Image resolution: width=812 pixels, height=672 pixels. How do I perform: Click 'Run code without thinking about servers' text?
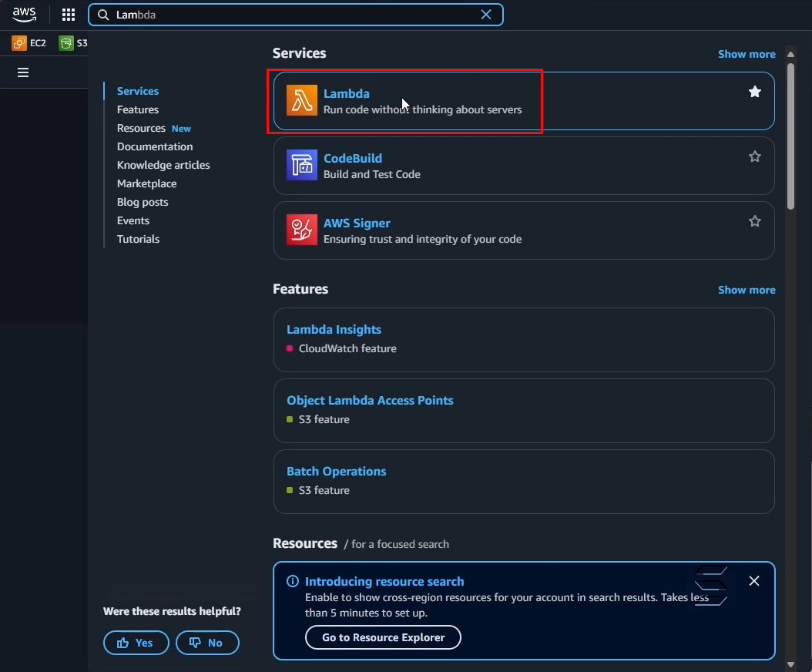(x=423, y=110)
